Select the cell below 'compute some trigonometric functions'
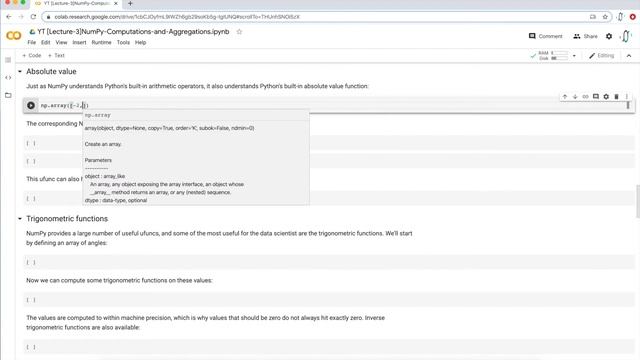 point(329,300)
